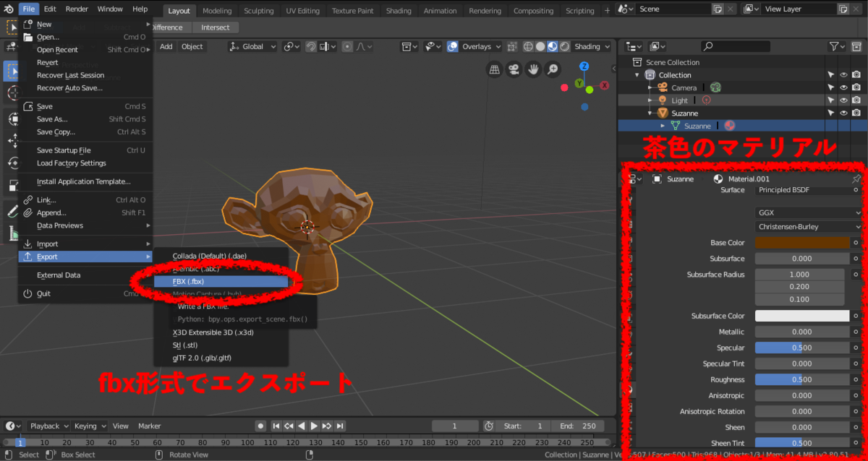Click the auto keying record button
868x461 pixels.
[261, 426]
